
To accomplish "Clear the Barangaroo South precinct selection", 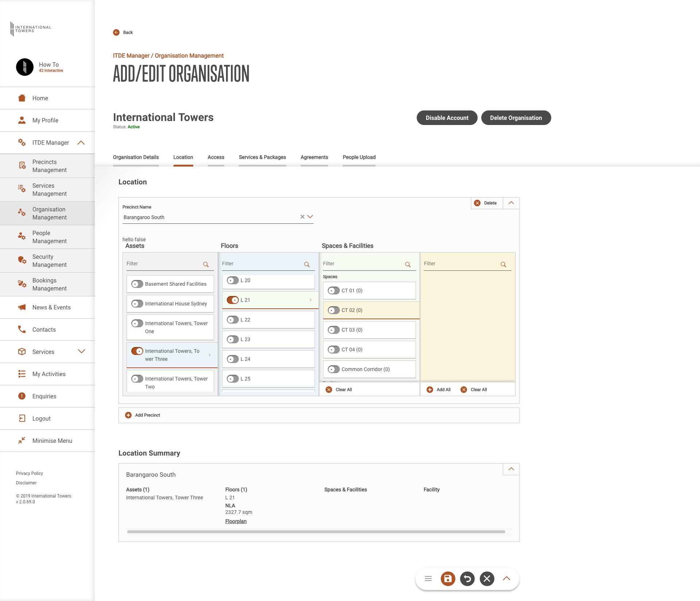I will (302, 216).
